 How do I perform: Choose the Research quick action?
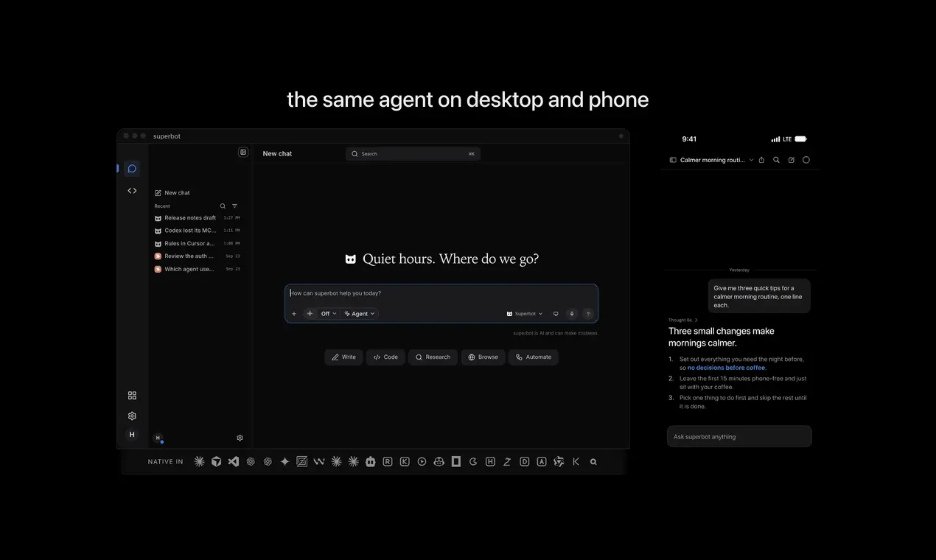(x=433, y=357)
